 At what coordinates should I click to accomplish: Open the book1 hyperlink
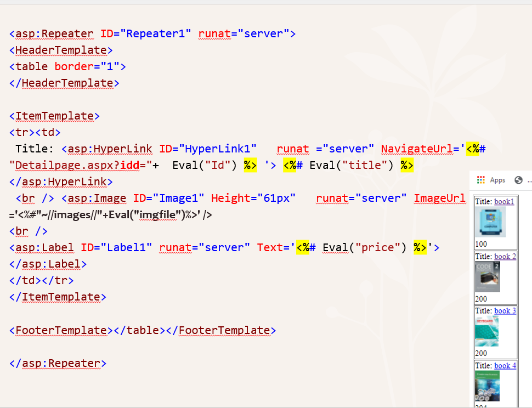[503, 202]
